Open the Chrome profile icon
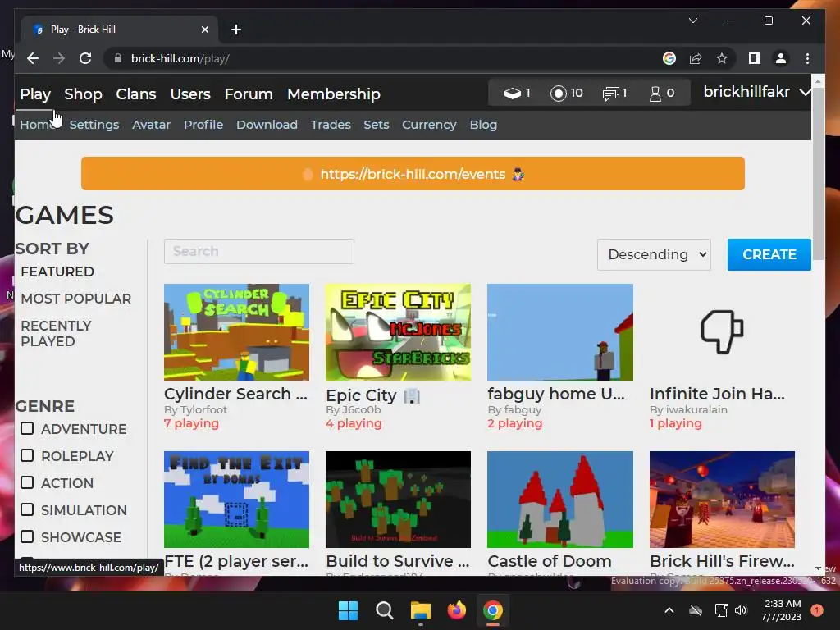This screenshot has height=630, width=840. pyautogui.click(x=781, y=58)
